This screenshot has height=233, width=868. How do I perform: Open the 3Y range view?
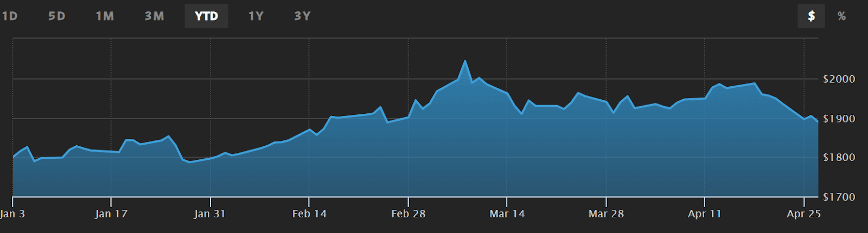(302, 16)
